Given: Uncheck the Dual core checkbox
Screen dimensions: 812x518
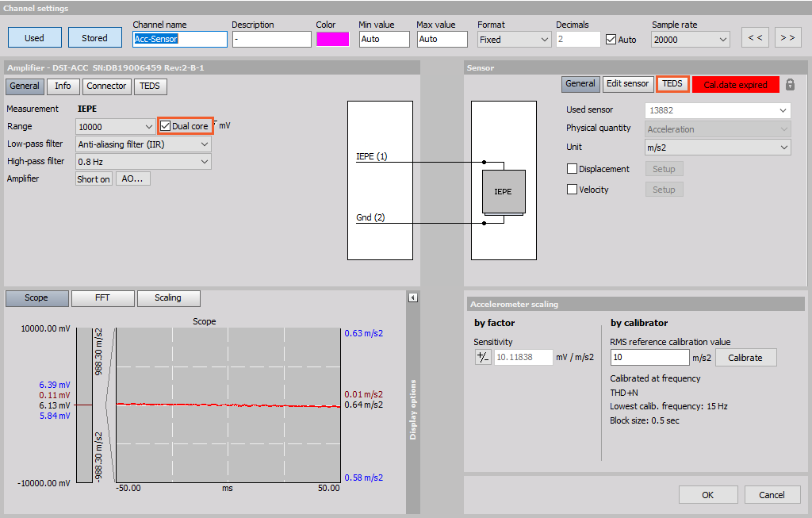Looking at the screenshot, I should coord(165,126).
